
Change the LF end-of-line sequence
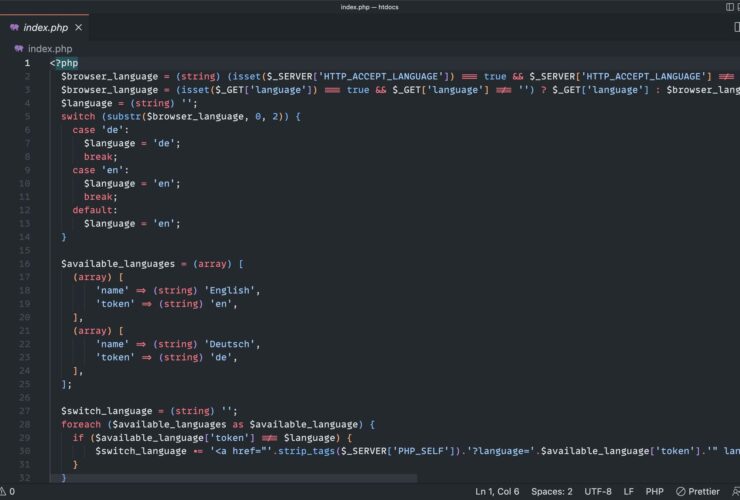coord(629,492)
